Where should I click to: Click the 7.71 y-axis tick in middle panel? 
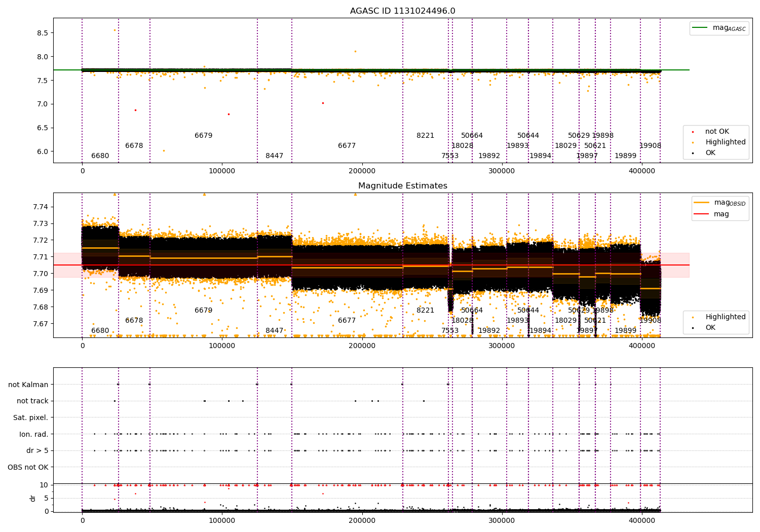point(41,257)
